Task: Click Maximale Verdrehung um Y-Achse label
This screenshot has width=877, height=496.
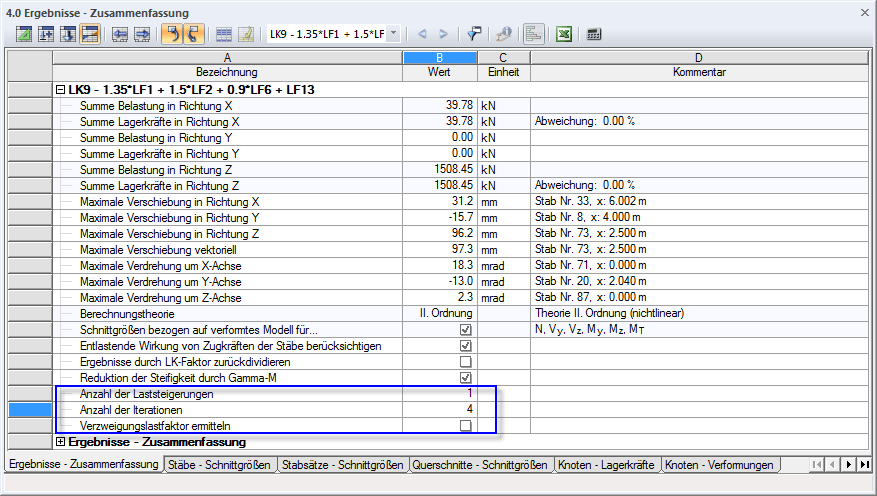Action: [161, 282]
